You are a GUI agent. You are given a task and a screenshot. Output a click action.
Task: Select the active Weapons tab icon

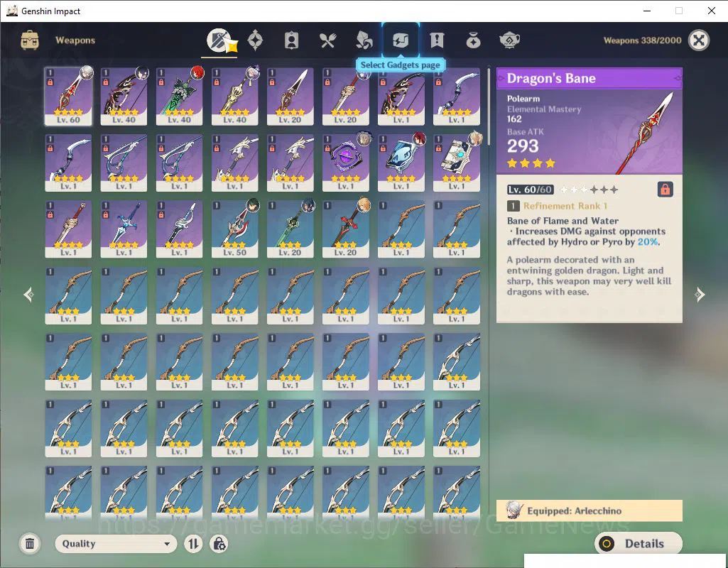pyautogui.click(x=219, y=40)
